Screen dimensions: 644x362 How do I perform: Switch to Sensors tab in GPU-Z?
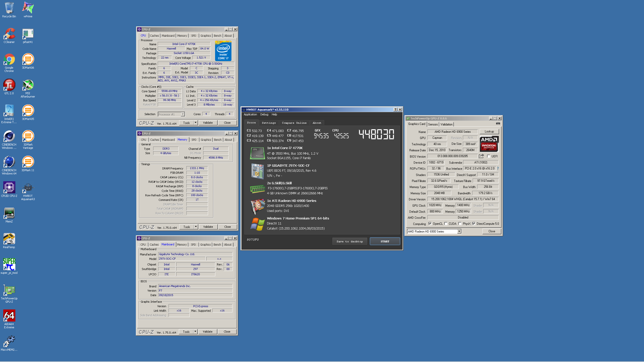pyautogui.click(x=433, y=124)
